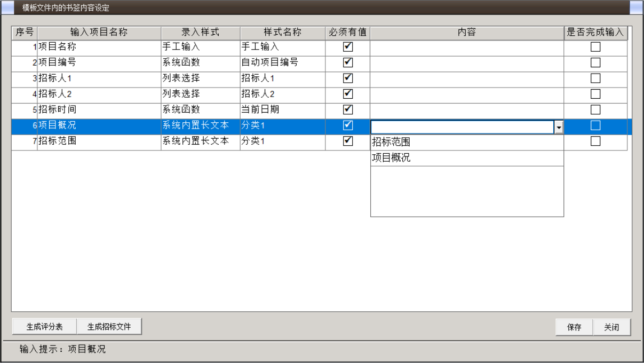This screenshot has height=363, width=644.
Task: Toggle 必须有值 checkbox for 招标范围 row
Action: [x=348, y=141]
